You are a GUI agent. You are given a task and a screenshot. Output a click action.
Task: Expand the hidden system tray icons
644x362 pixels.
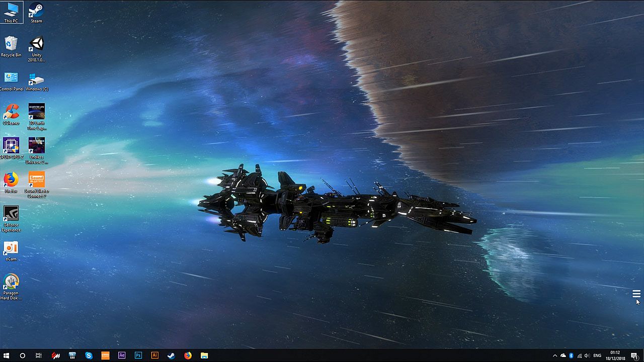(555, 355)
